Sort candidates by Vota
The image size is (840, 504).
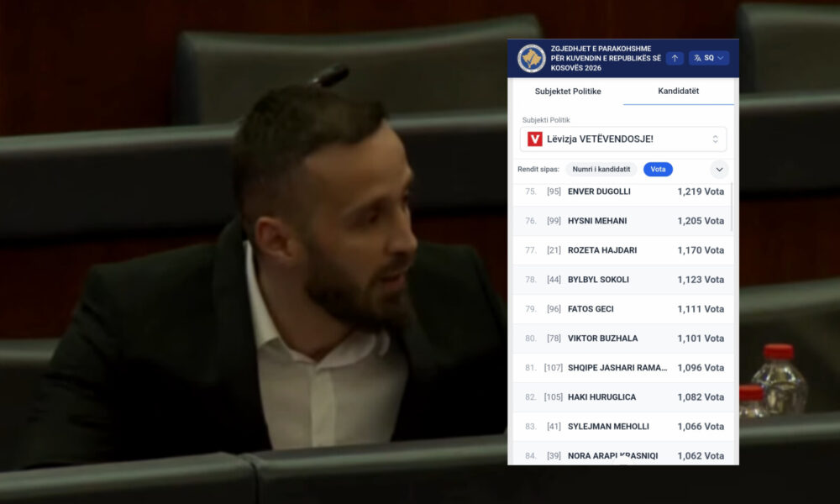658,169
